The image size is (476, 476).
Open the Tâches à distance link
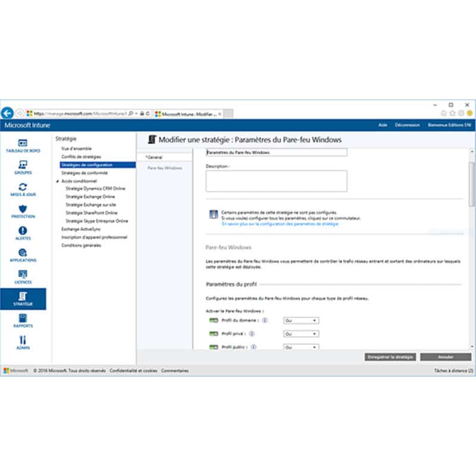coord(453,371)
